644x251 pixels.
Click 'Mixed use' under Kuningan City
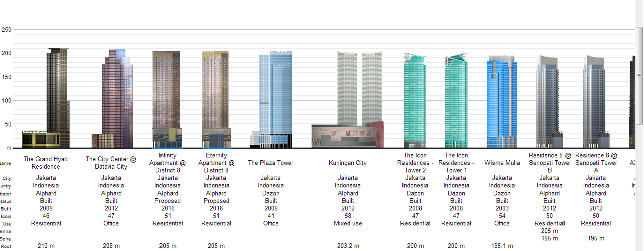coord(348,223)
